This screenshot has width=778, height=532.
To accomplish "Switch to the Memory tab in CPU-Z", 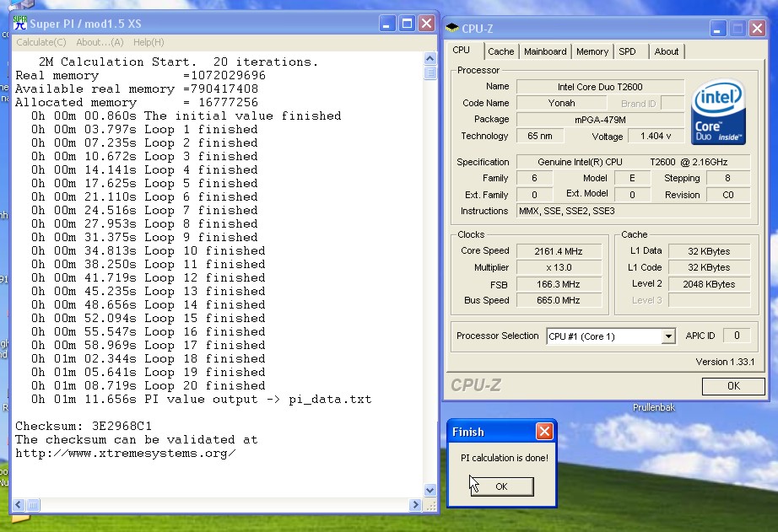I will (x=592, y=51).
